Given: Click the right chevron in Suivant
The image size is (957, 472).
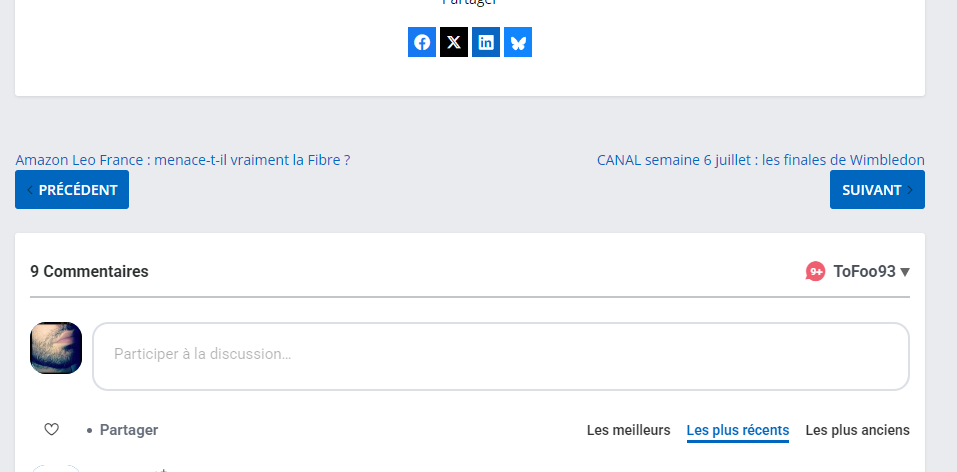Looking at the screenshot, I should pos(910,190).
